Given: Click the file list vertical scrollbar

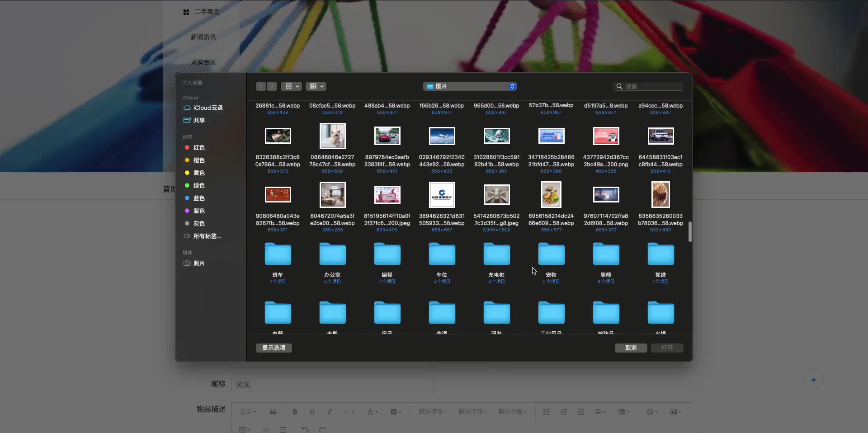Looking at the screenshot, I should point(690,231).
